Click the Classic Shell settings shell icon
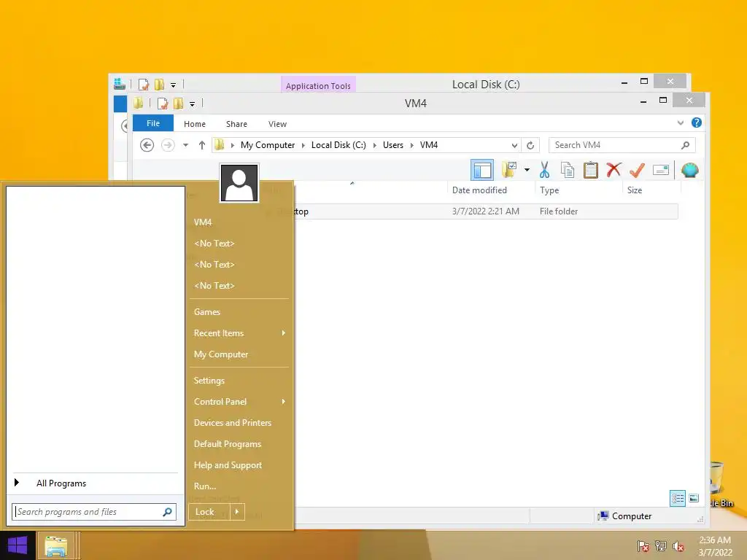The width and height of the screenshot is (747, 560). [689, 170]
